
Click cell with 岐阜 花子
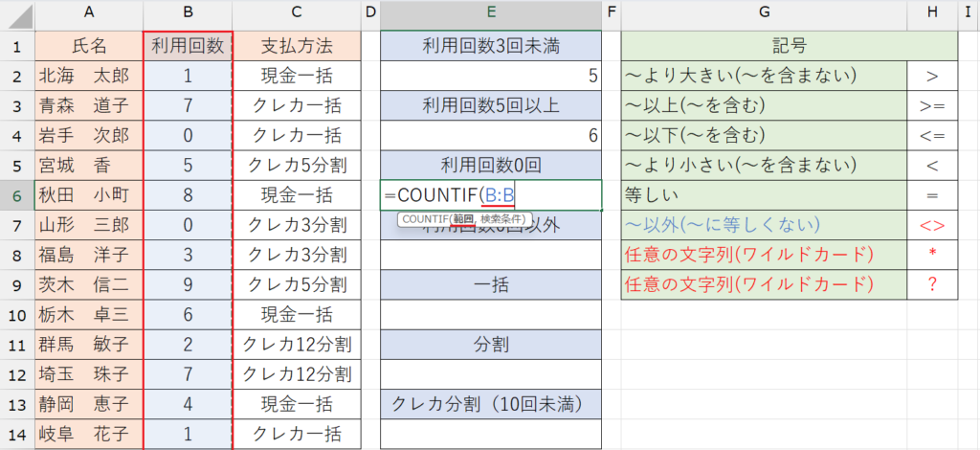point(89,434)
